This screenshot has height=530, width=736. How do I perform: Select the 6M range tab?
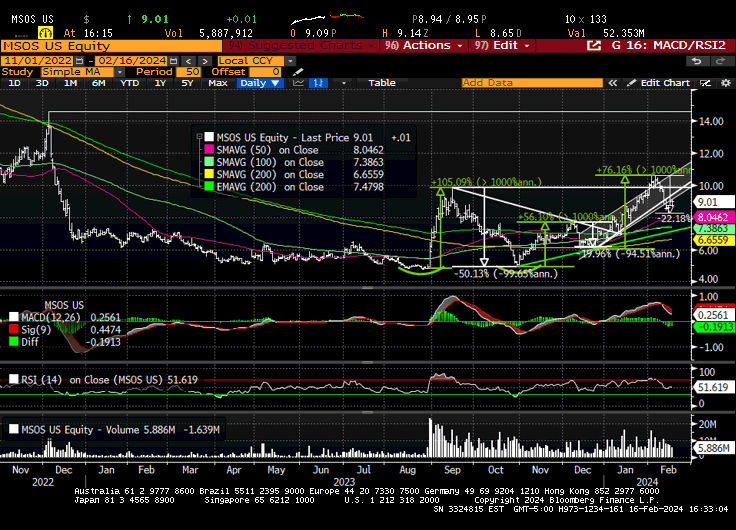[x=98, y=83]
